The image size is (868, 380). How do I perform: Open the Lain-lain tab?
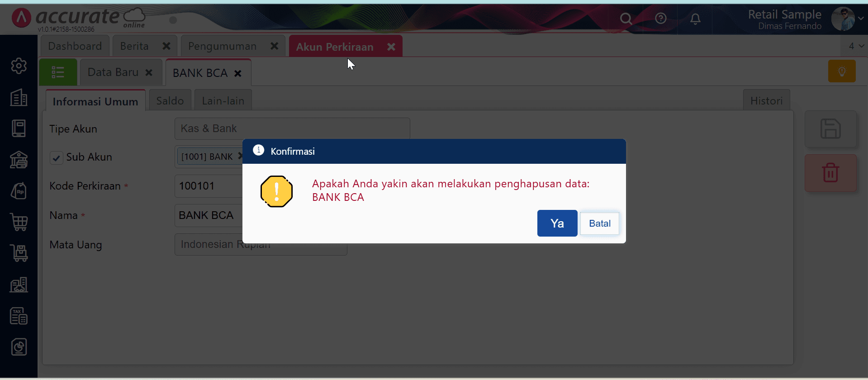tap(223, 100)
